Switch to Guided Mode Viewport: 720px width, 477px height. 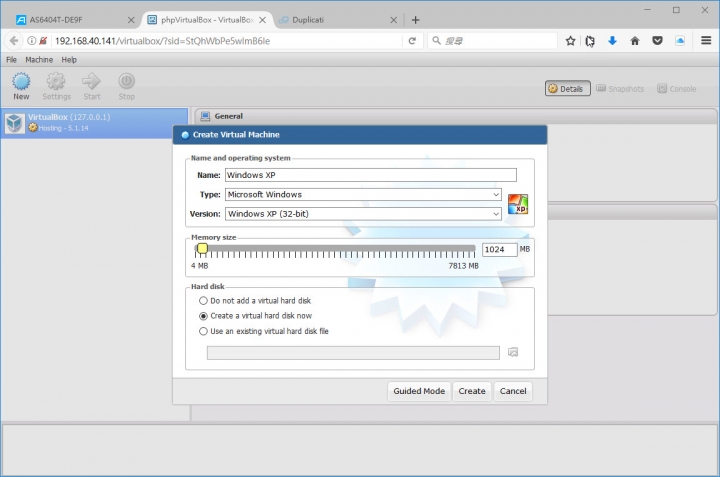point(419,391)
